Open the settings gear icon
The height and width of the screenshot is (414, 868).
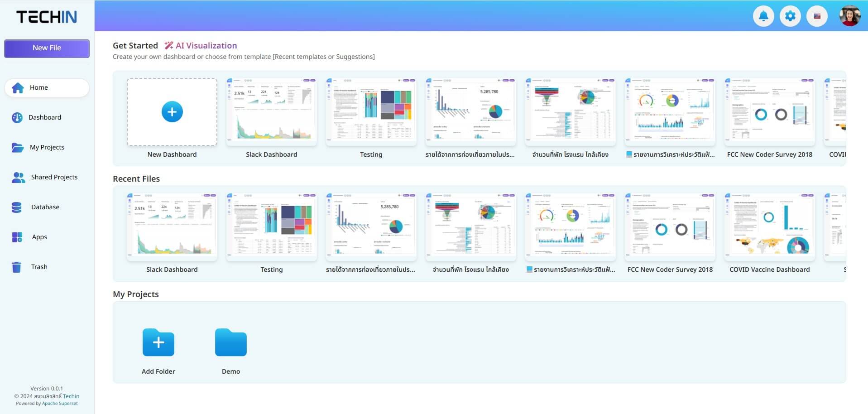click(x=790, y=16)
